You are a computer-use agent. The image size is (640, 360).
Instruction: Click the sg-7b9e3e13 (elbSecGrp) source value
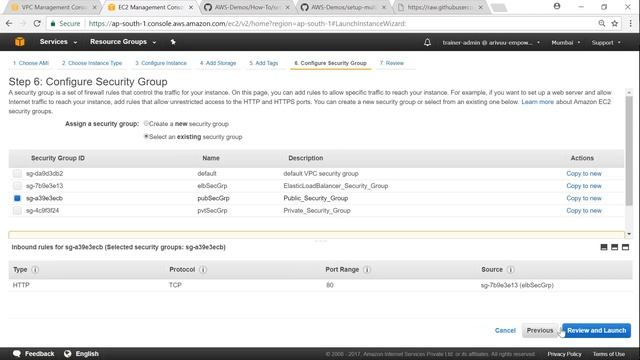[x=517, y=285]
